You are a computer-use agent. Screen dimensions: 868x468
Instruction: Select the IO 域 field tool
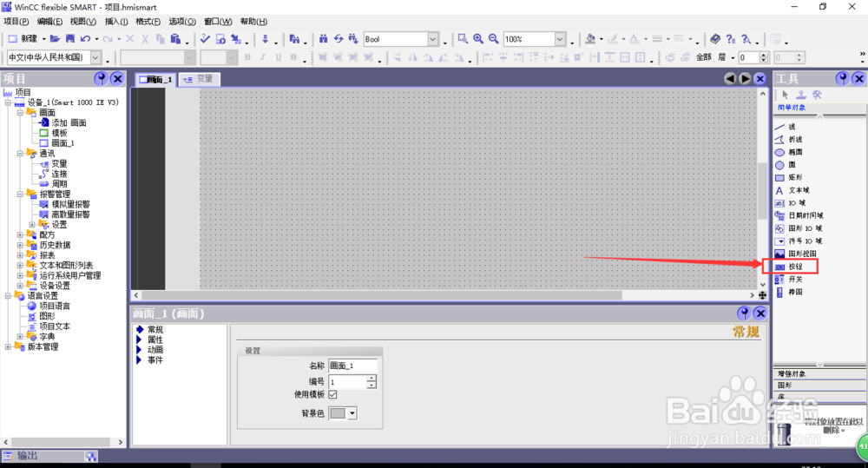click(797, 202)
